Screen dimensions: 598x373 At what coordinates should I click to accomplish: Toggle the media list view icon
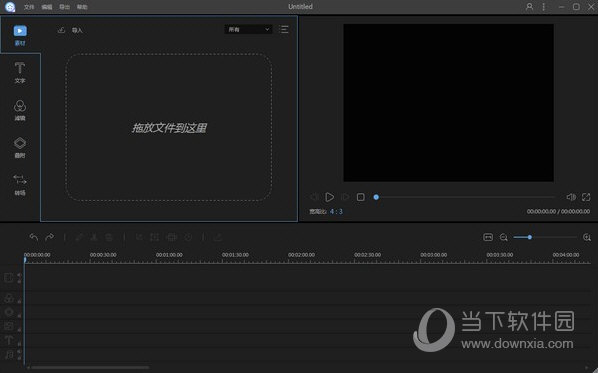click(x=284, y=29)
